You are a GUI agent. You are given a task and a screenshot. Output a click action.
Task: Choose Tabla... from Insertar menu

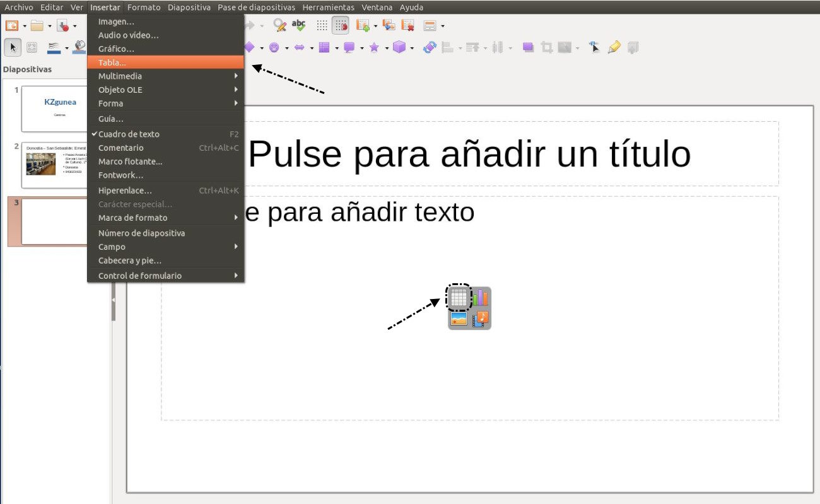point(165,62)
